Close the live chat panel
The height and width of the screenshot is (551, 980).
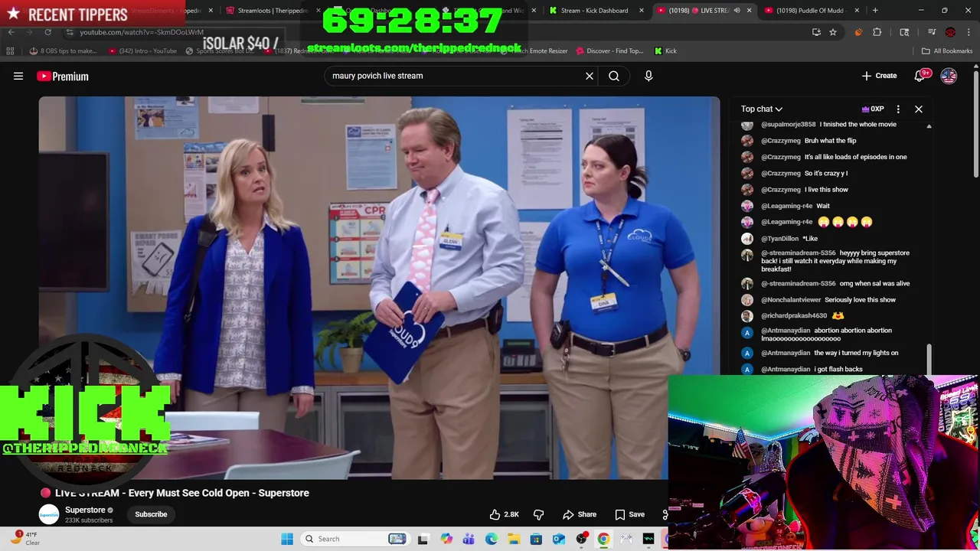pos(919,109)
